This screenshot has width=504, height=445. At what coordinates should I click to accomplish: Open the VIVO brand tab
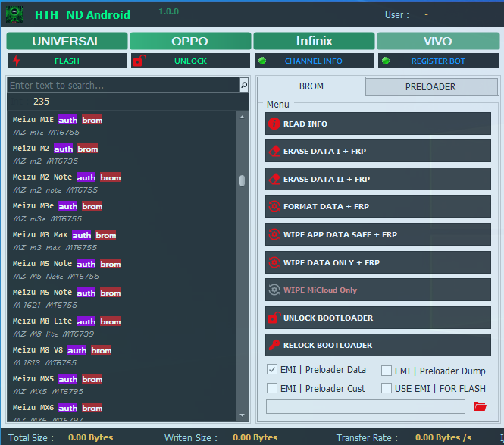[438, 41]
